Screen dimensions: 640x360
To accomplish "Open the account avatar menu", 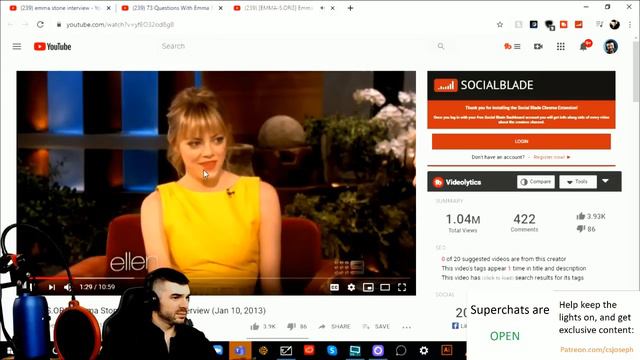I will coord(611,47).
